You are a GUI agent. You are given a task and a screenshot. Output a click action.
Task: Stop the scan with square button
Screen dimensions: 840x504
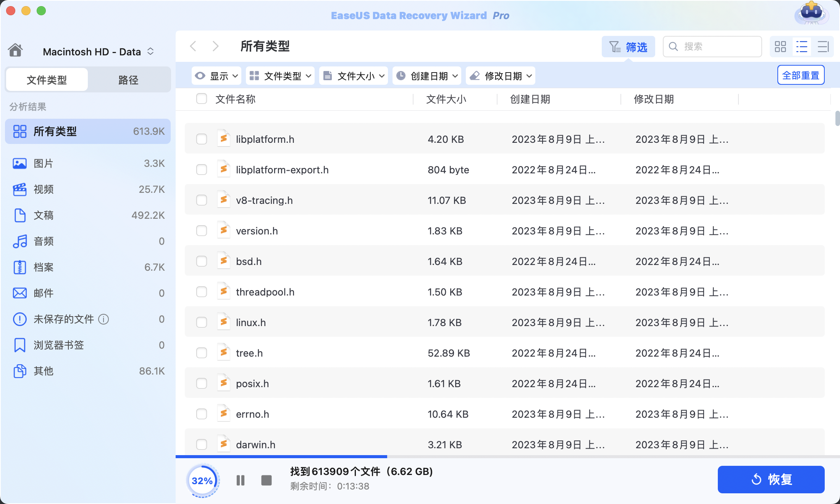tap(266, 480)
